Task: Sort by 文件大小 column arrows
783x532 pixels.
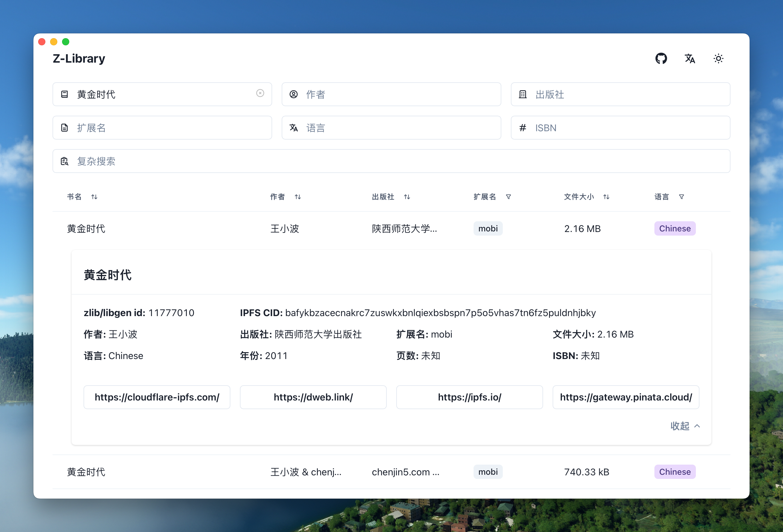Action: click(x=606, y=197)
